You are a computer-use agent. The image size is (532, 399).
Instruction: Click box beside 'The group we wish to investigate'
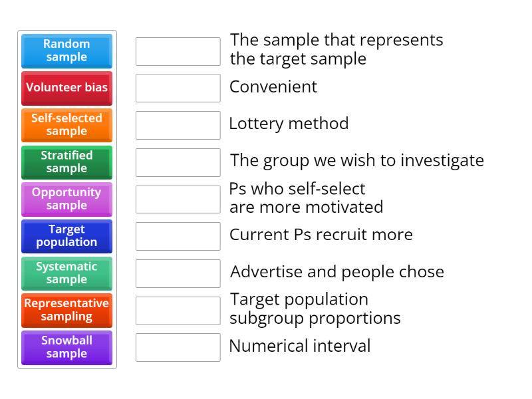pyautogui.click(x=178, y=162)
